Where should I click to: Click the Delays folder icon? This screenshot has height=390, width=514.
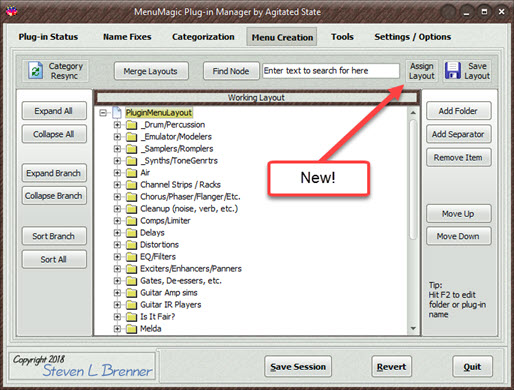tap(131, 233)
